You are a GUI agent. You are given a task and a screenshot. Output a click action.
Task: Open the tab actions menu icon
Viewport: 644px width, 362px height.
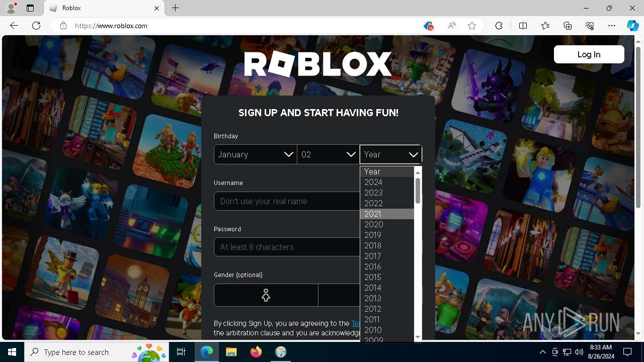[30, 8]
